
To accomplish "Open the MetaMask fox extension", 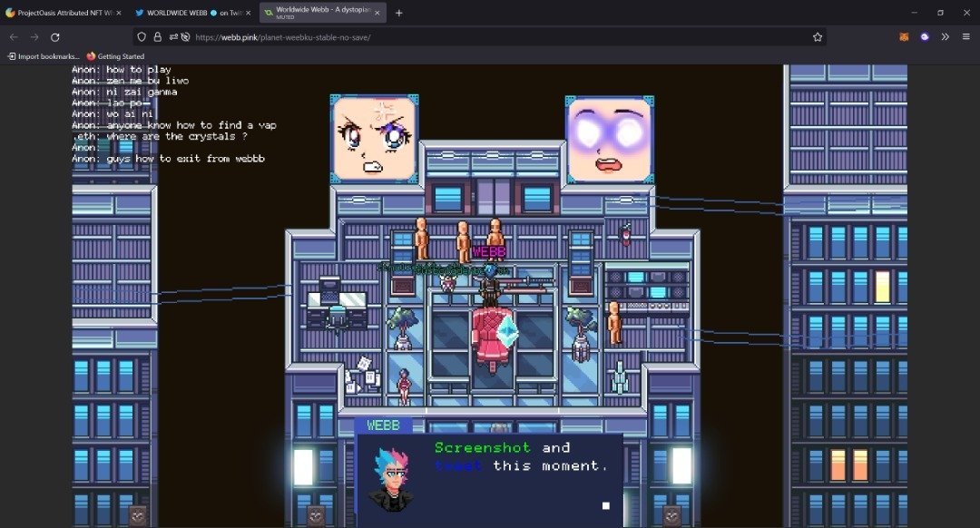I will 904,37.
